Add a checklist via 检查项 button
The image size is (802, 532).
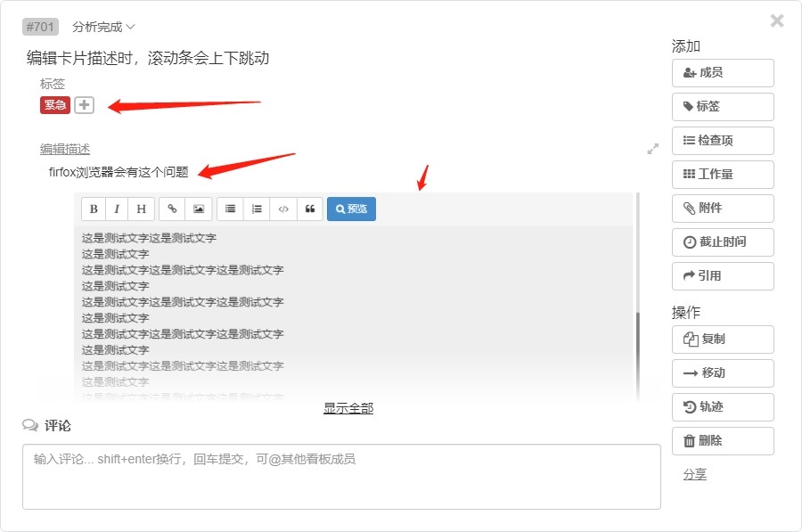click(x=722, y=141)
